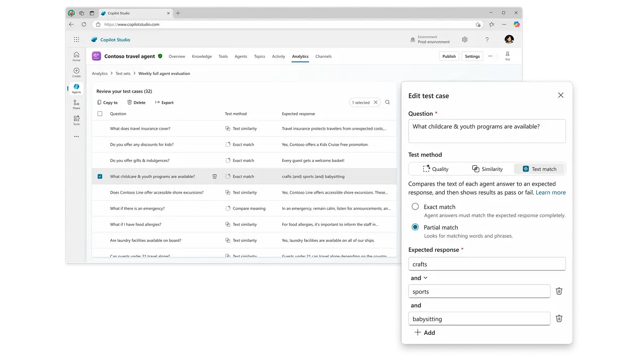644x362 pixels.
Task: Search test cases magnifier icon
Action: tap(387, 102)
